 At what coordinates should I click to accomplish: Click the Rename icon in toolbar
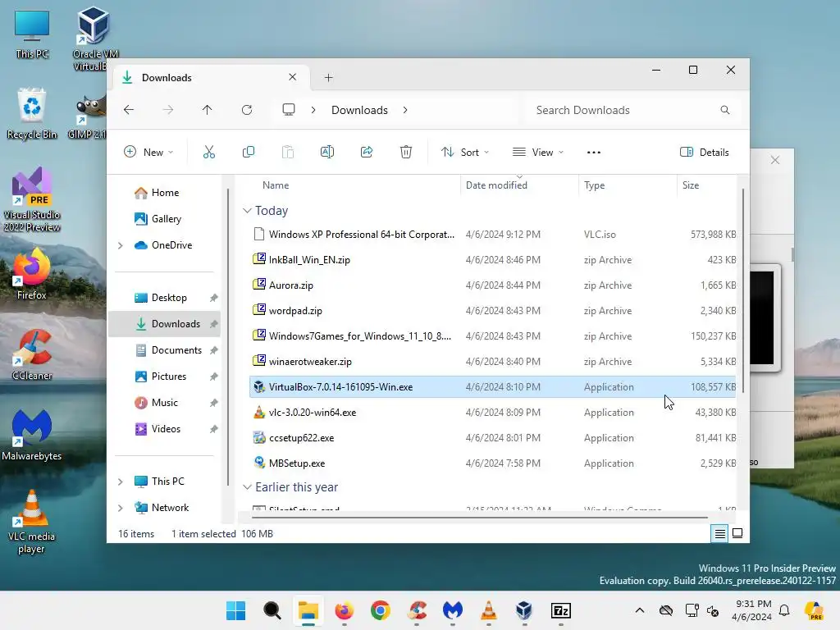point(326,152)
